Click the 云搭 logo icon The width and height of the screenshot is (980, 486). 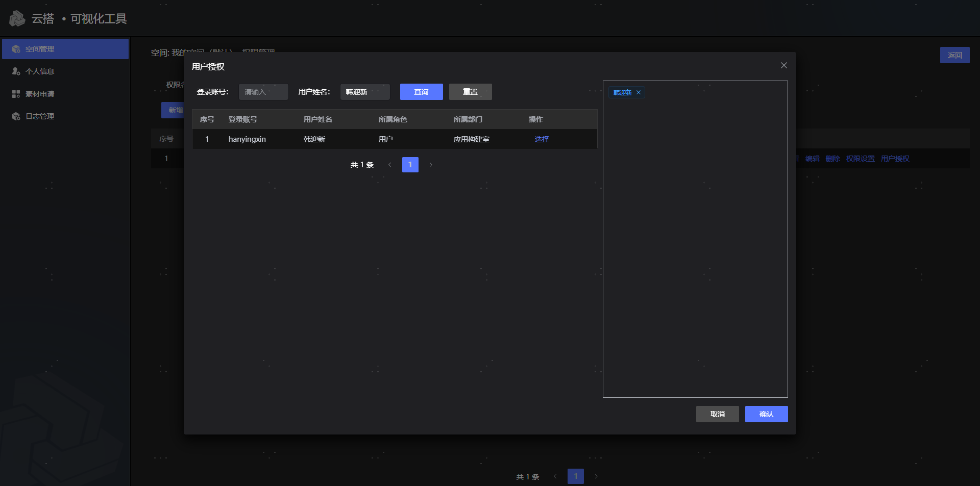(17, 19)
